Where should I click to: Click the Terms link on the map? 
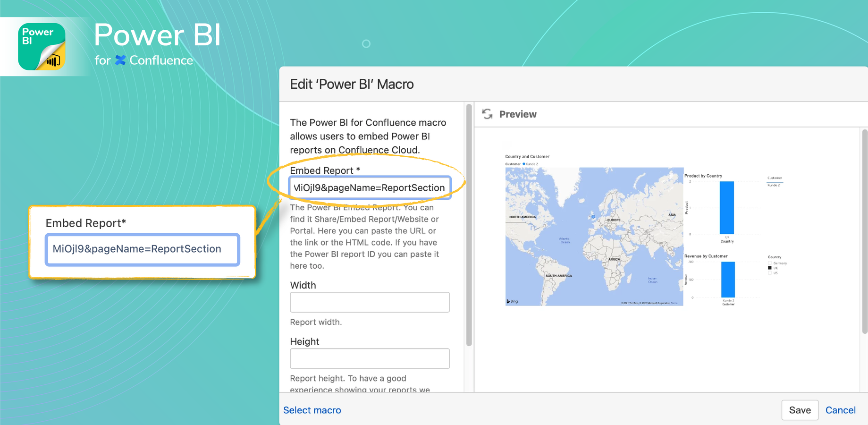674,303
